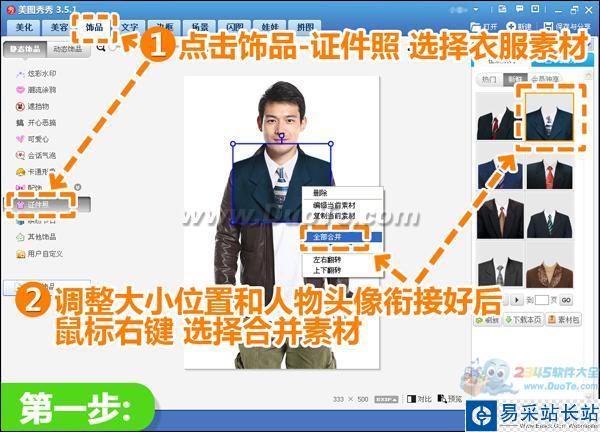600x432 pixels.
Task: Open the 拼图 tab
Action: [305, 27]
